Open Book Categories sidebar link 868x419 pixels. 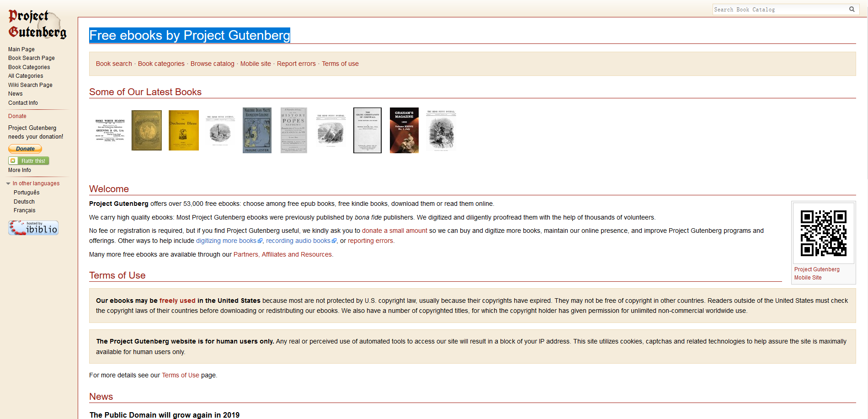(x=29, y=67)
